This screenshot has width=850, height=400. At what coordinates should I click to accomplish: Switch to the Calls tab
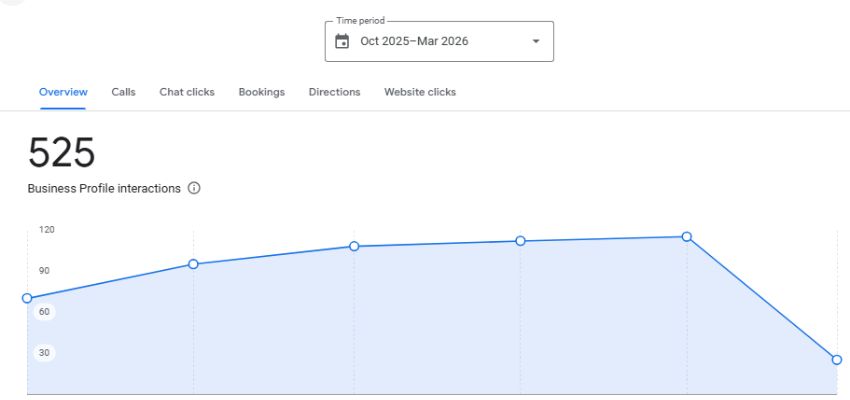click(x=124, y=92)
